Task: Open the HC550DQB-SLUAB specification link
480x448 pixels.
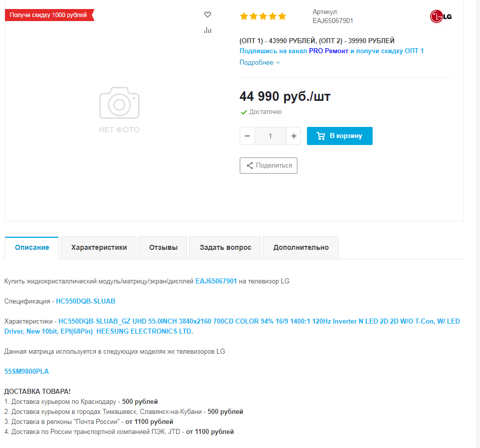Action: coord(86,302)
